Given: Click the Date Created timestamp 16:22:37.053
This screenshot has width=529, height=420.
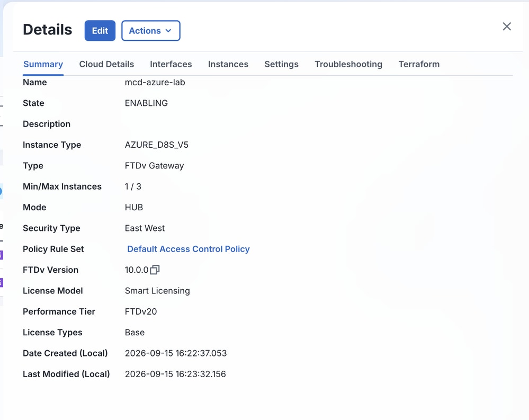Looking at the screenshot, I should tap(201, 353).
